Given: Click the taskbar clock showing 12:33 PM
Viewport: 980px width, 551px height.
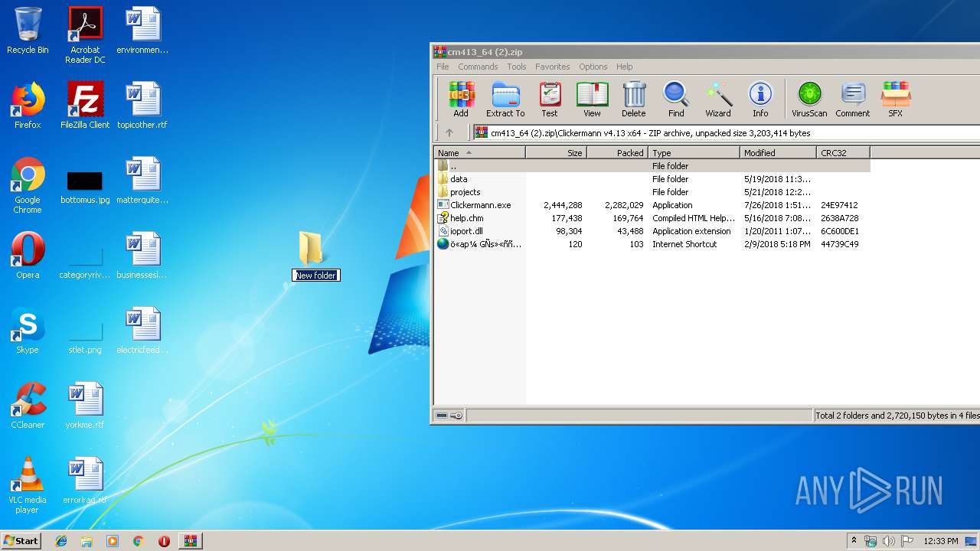Looking at the screenshot, I should (x=941, y=541).
